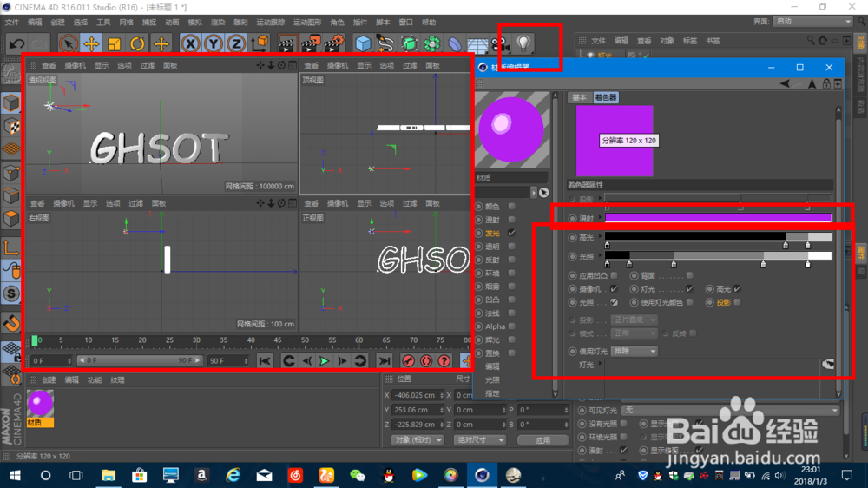Viewport: 868px width, 488px height.
Task: Click the Undo arrow icon
Action: (x=16, y=43)
